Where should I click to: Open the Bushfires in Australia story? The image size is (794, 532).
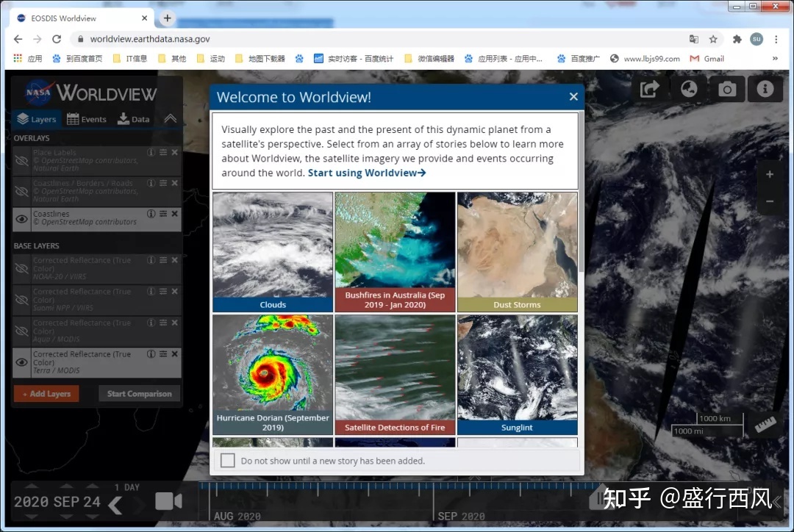395,251
